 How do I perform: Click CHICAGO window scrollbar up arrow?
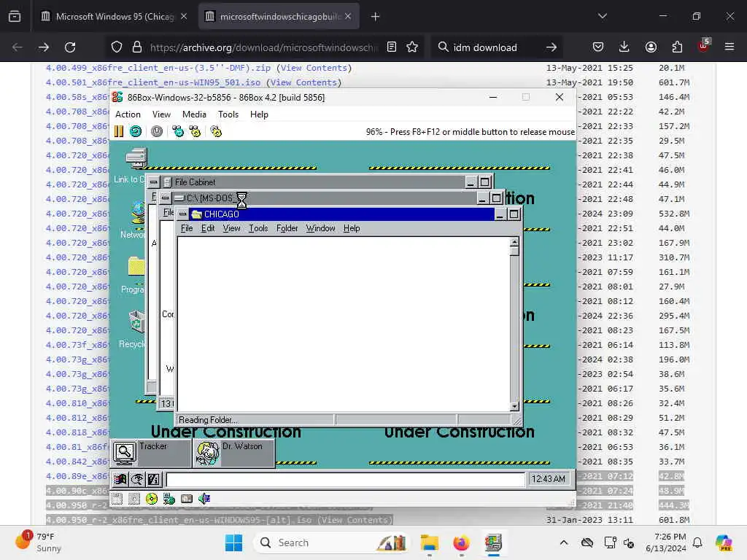click(514, 242)
